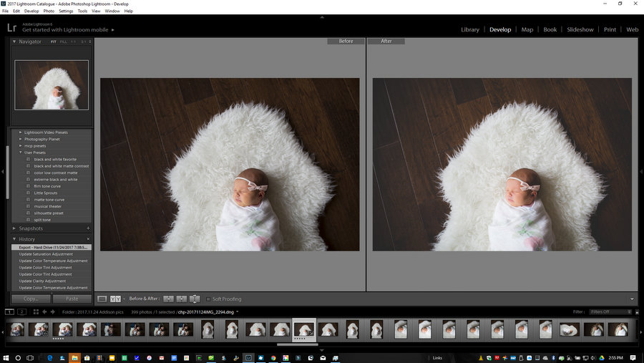Collapse the Navigator panel

pos(14,42)
